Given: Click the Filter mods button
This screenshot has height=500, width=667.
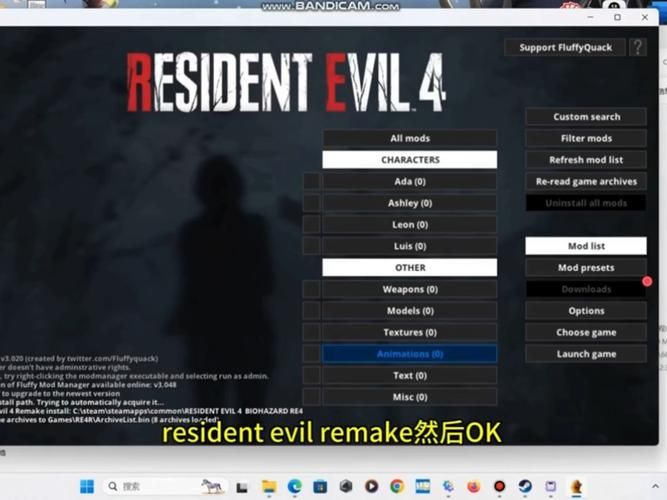Looking at the screenshot, I should pos(586,138).
